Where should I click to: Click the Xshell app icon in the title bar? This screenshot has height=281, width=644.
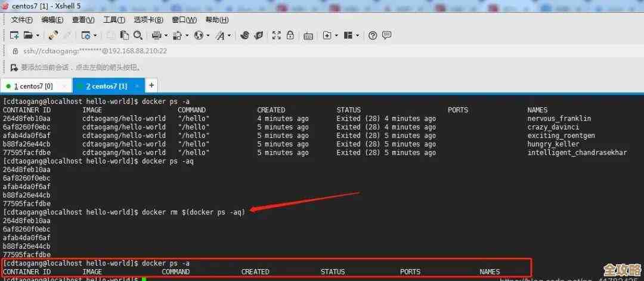pyautogui.click(x=5, y=6)
